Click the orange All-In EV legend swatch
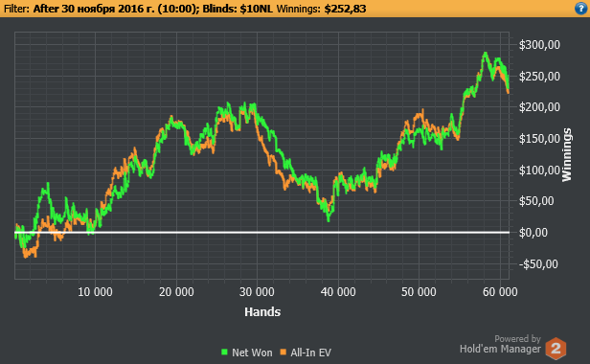Screen dimensions: 590x364 tap(283, 352)
